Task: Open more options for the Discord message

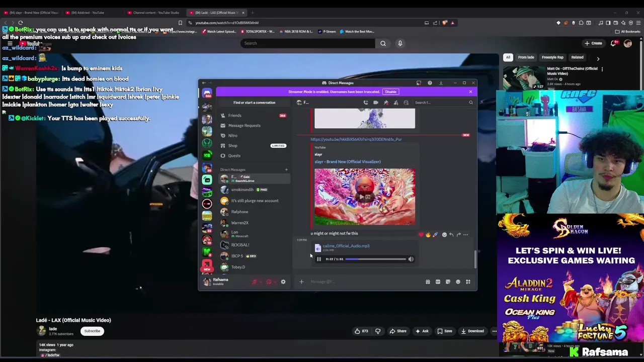Action: (x=465, y=235)
